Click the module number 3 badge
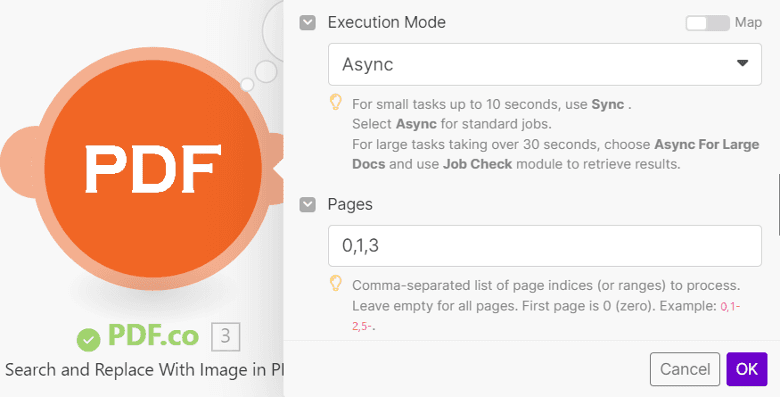Screen dimensions: 780x400 coord(225,337)
